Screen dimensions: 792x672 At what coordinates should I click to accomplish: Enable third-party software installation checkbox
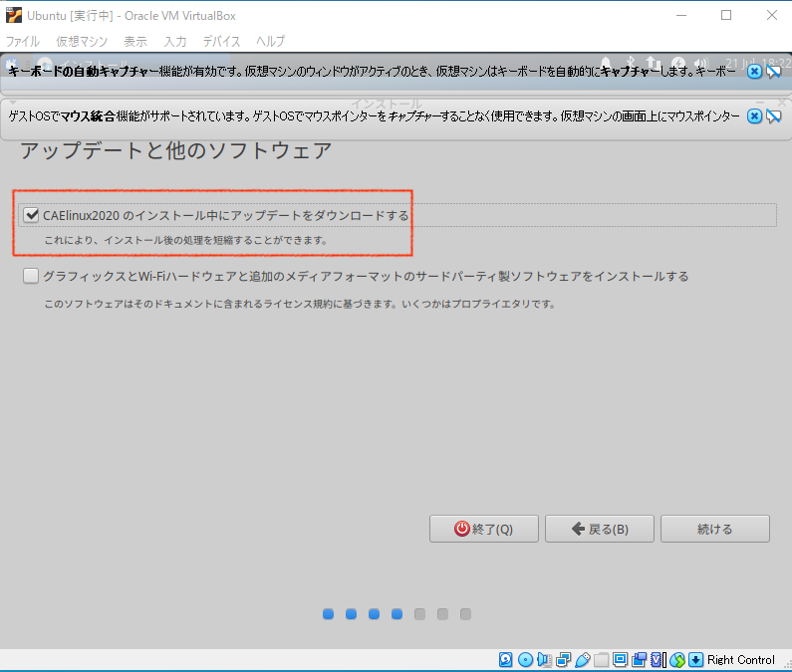pos(31,276)
